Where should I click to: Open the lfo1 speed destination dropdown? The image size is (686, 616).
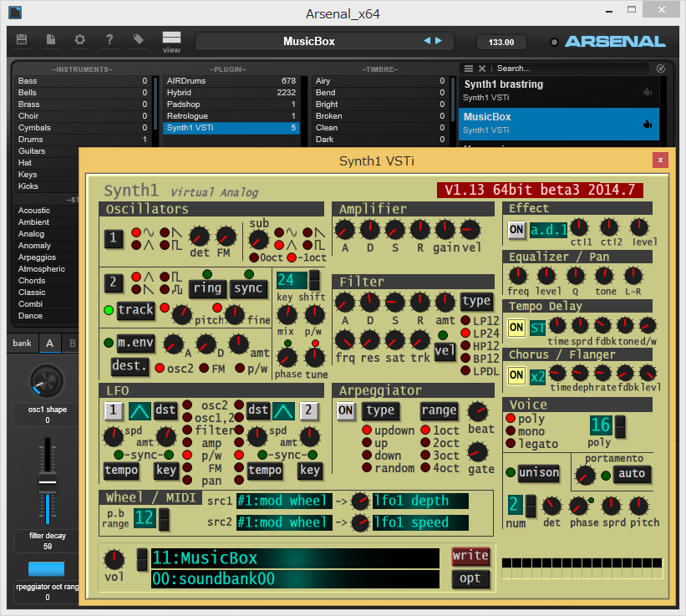[420, 522]
